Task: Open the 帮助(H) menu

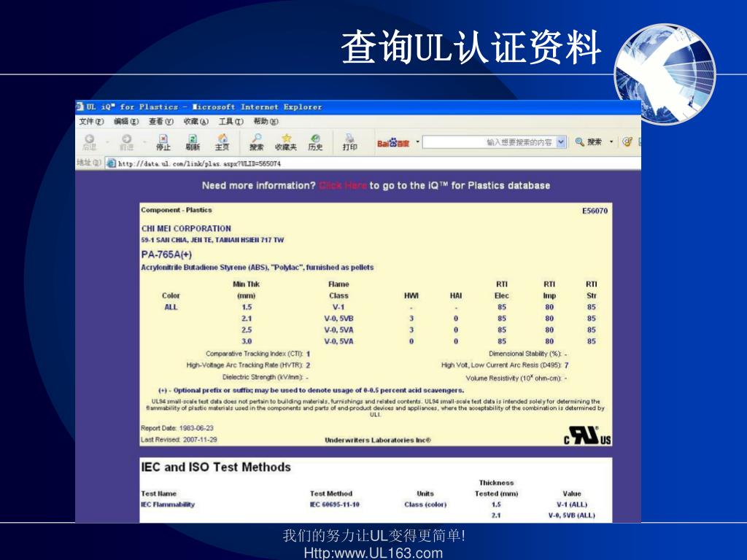Action: click(266, 122)
